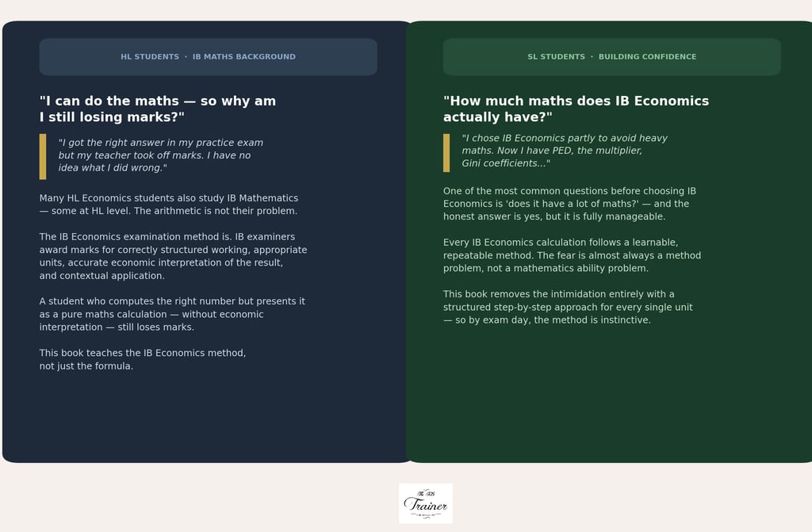Click the HL STUDENTS label text

[150, 57]
